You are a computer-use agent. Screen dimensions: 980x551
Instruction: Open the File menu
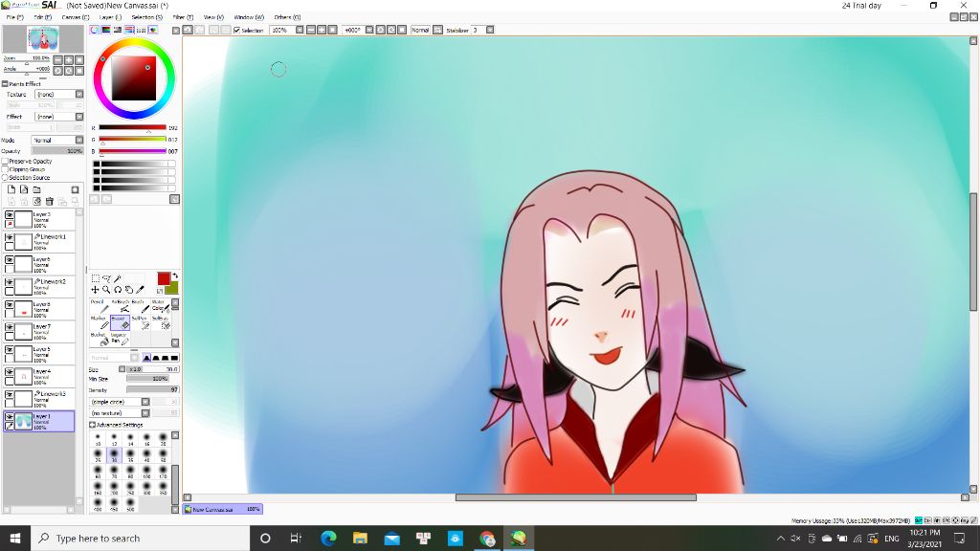point(15,17)
